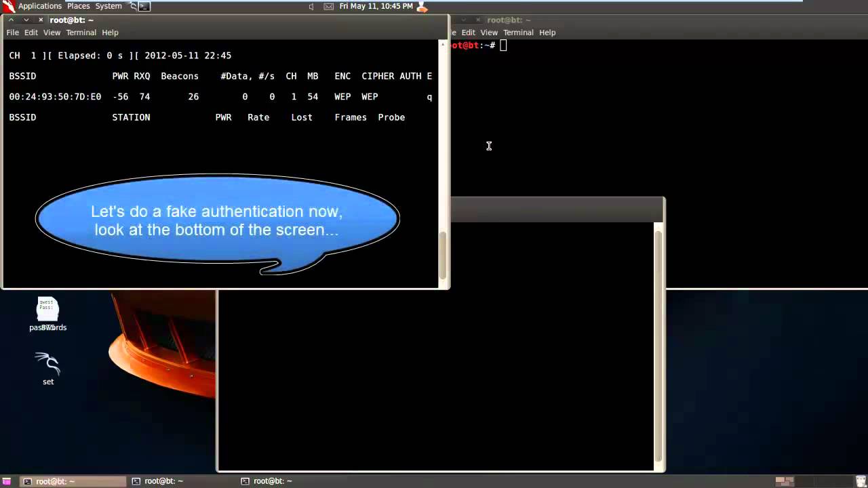The image size is (868, 488).
Task: Click the Frames column header text
Action: (x=351, y=117)
